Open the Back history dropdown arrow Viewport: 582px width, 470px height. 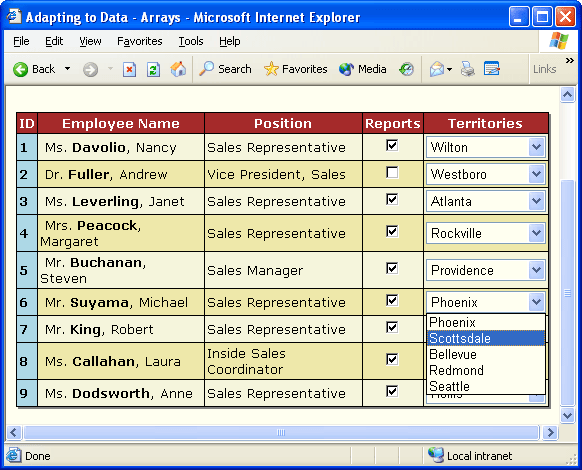tap(68, 69)
